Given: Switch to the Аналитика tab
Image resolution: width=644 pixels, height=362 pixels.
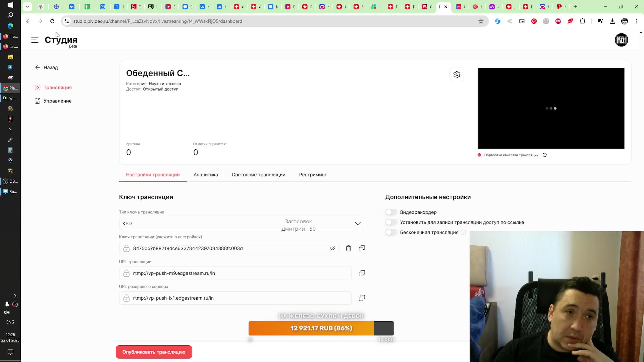Looking at the screenshot, I should [x=206, y=175].
